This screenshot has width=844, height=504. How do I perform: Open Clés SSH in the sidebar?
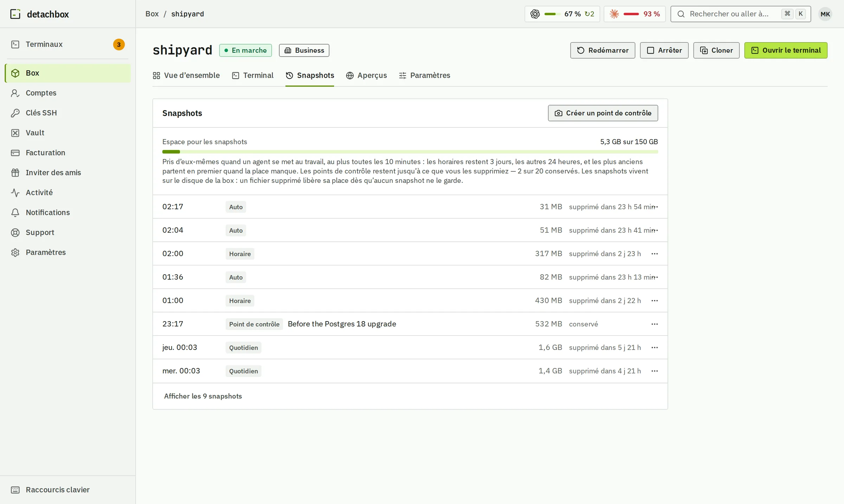(x=68, y=113)
